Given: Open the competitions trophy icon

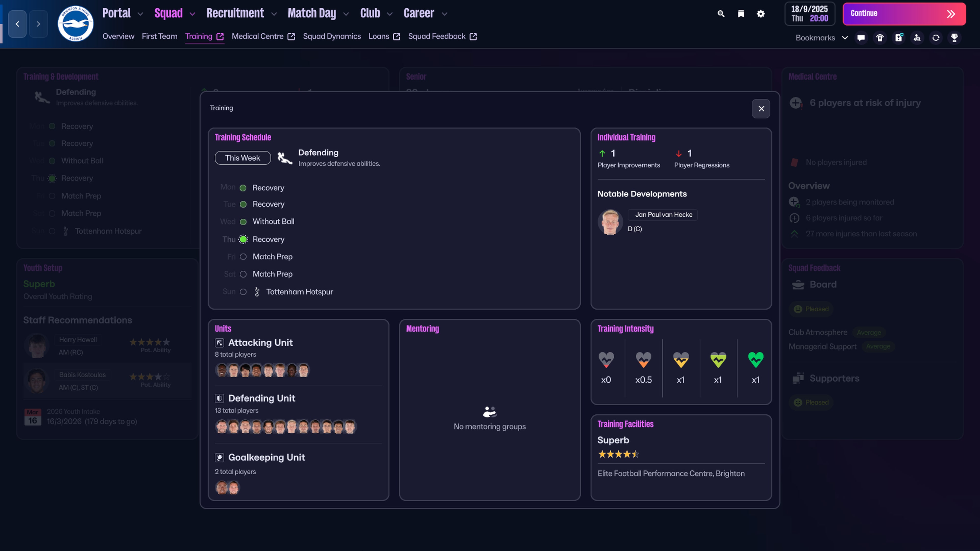Looking at the screenshot, I should [x=955, y=38].
